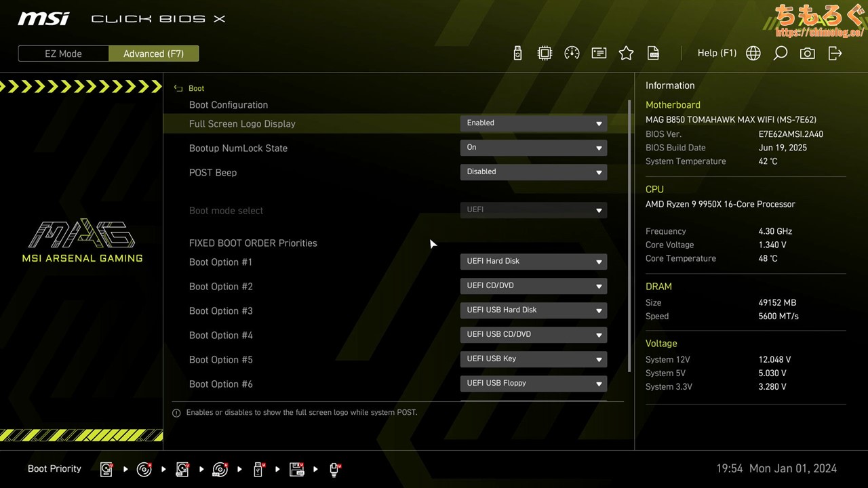The image size is (868, 488).
Task: Switch to EZ Mode tab
Action: pos(63,54)
